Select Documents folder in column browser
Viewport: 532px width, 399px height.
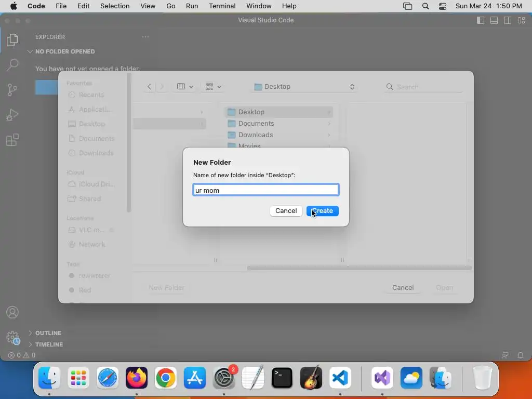point(279,124)
